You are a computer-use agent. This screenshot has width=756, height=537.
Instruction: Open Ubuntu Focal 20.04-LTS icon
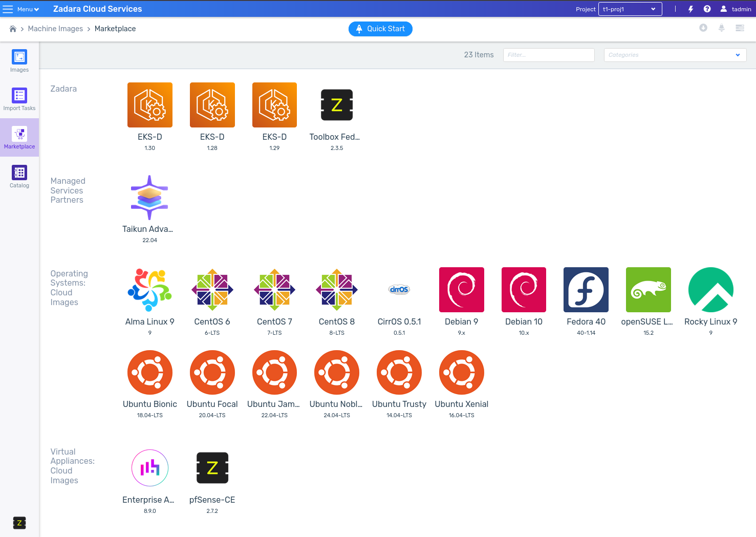(x=212, y=372)
